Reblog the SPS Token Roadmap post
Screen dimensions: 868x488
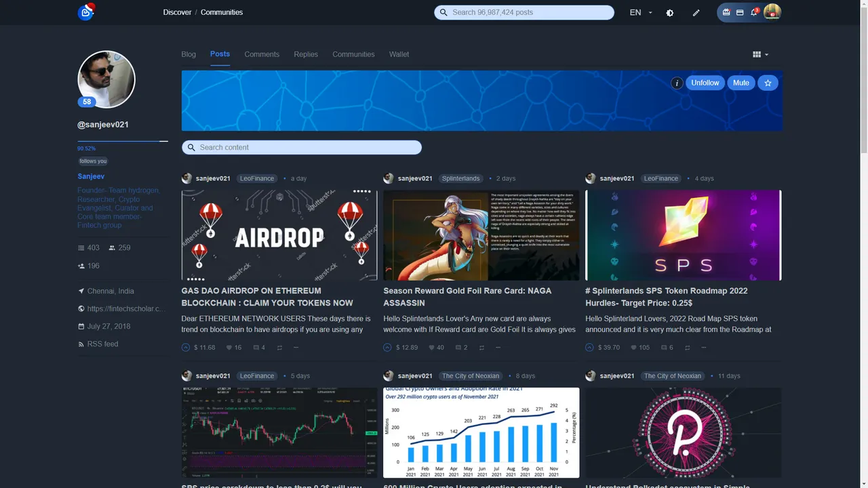tap(687, 347)
